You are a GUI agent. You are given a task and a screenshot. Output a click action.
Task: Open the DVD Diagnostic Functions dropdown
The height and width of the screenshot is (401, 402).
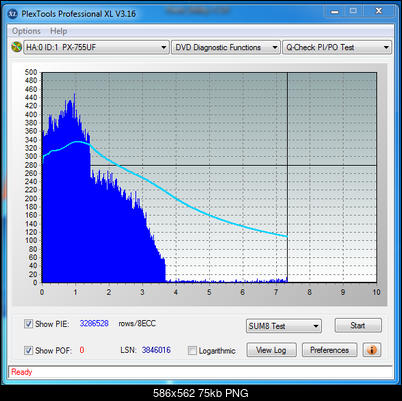[226, 47]
